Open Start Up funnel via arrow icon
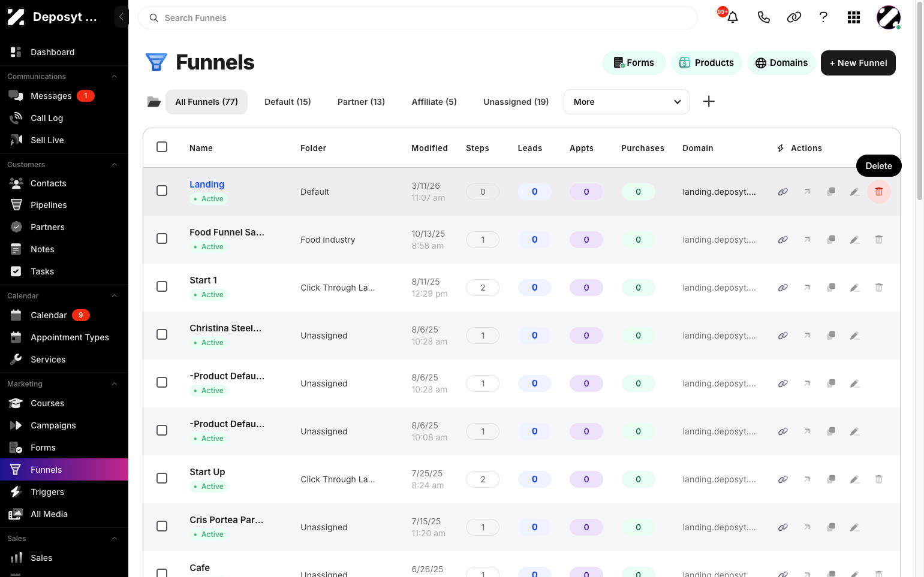Screen dimensions: 924x577 tap(807, 479)
